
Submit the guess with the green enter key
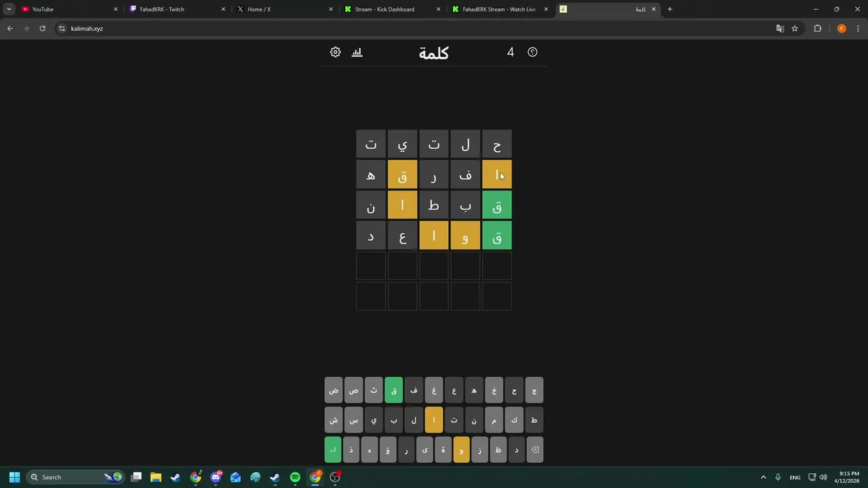[x=333, y=449]
